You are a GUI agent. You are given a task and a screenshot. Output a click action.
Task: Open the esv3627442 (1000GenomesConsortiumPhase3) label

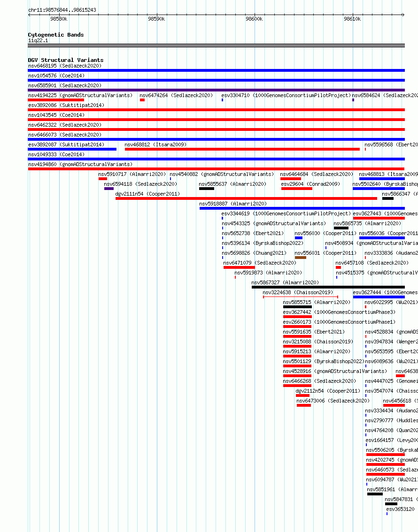[339, 312]
